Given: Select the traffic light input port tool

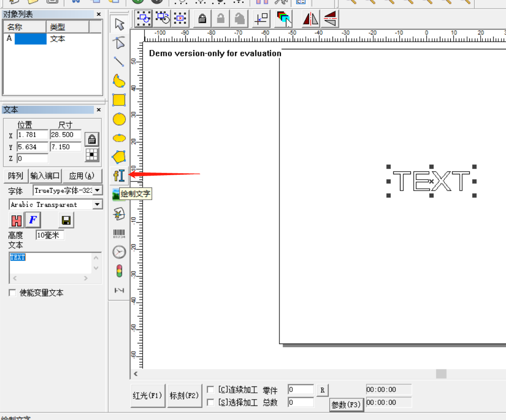Looking at the screenshot, I should coord(119,271).
